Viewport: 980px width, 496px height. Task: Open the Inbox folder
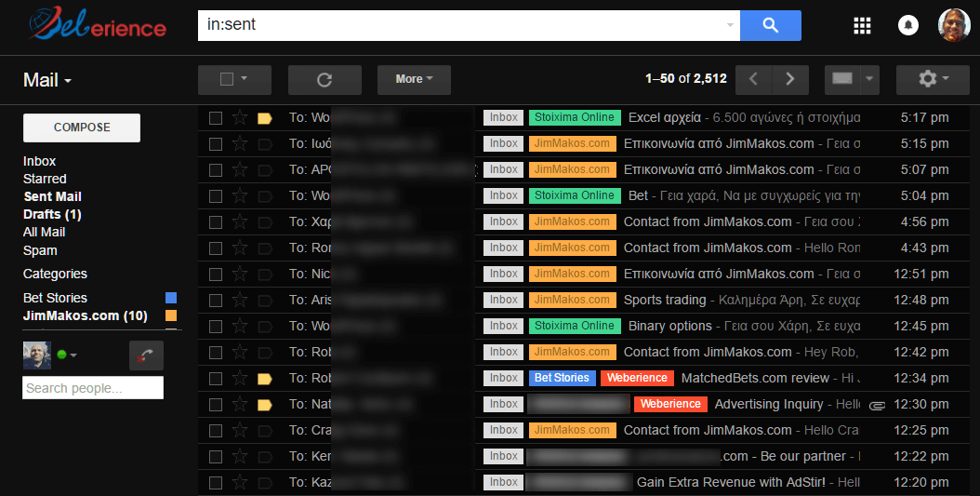tap(39, 161)
